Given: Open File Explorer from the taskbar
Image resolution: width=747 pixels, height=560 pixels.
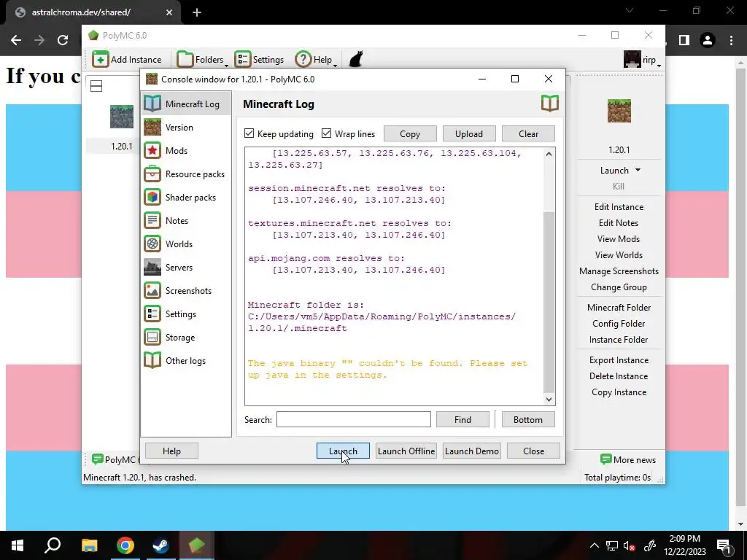Looking at the screenshot, I should pos(89,545).
